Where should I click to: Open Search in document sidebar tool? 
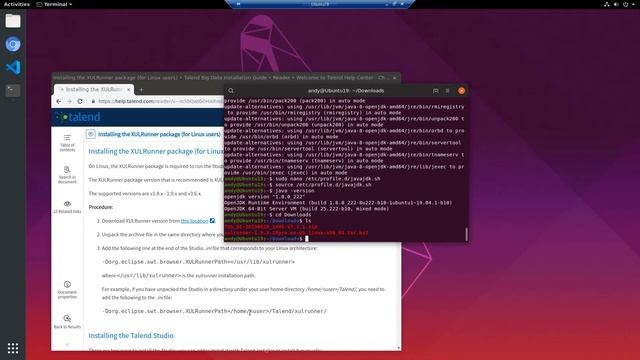[67, 175]
